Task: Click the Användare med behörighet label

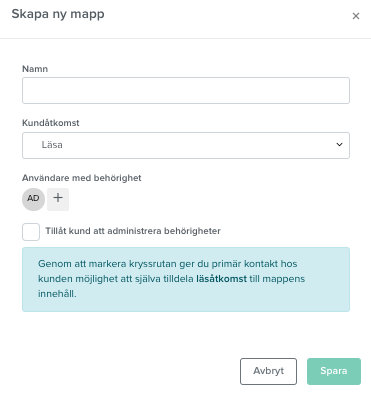Action: 82,178
